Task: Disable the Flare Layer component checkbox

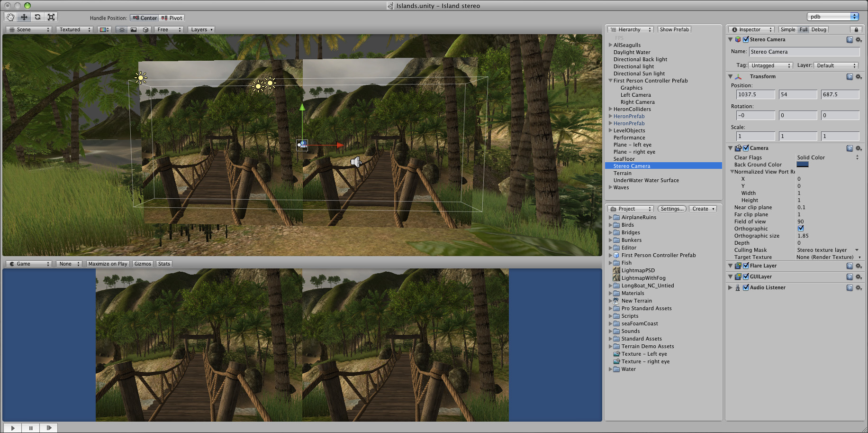Action: pyautogui.click(x=746, y=266)
